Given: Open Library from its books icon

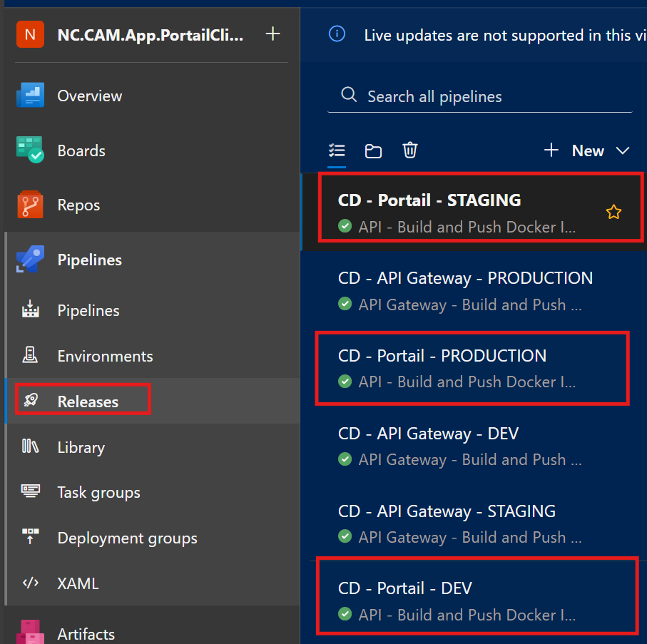Looking at the screenshot, I should tap(31, 447).
